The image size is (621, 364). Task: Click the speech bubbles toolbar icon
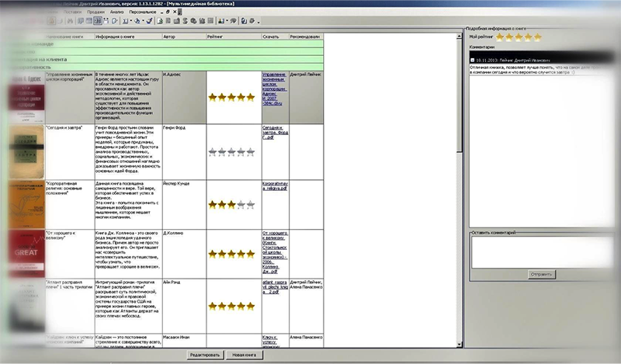(x=81, y=21)
